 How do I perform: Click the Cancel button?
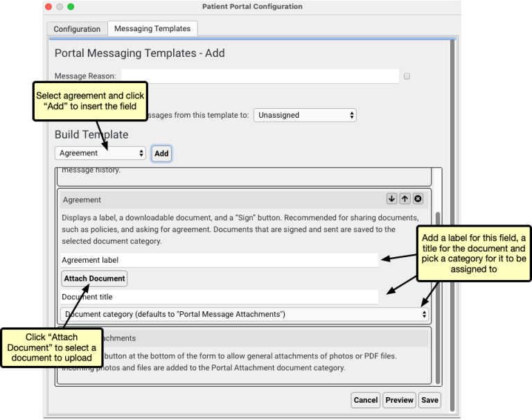pyautogui.click(x=365, y=400)
